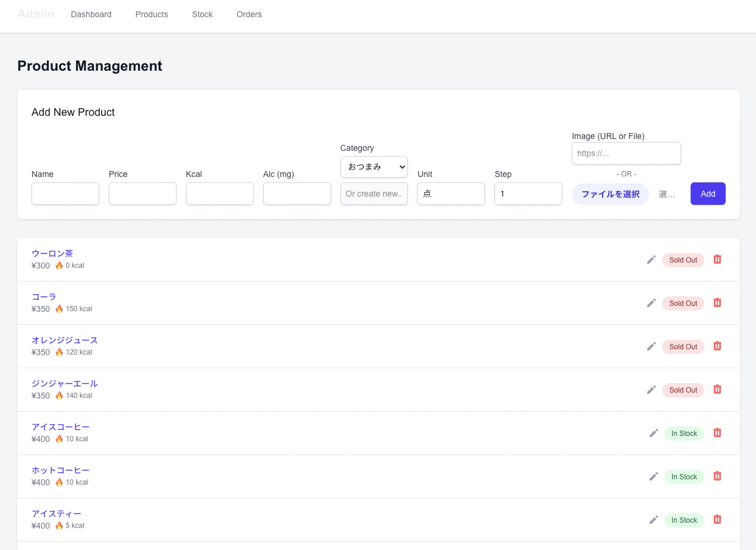Open the Category dropdown showing おつまみ
Screen dimensions: 756x550
374,167
